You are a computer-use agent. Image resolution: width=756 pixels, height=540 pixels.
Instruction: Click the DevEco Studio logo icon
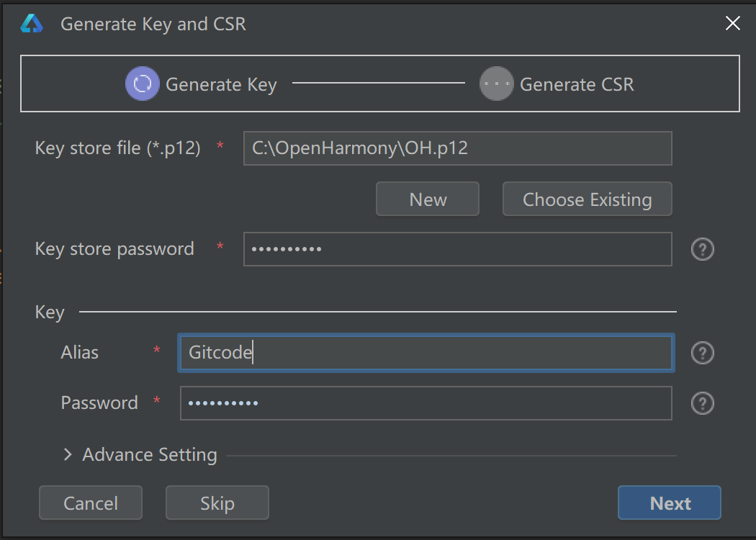(x=32, y=24)
